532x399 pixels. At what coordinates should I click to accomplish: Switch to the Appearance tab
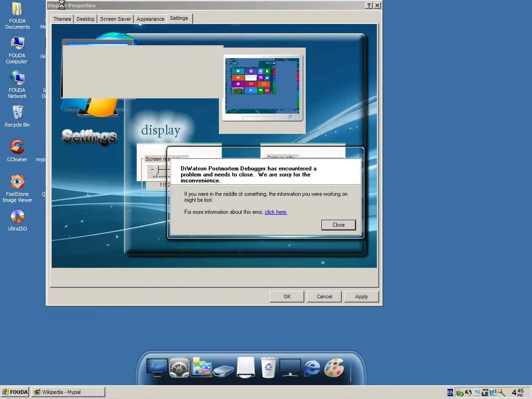coord(150,19)
